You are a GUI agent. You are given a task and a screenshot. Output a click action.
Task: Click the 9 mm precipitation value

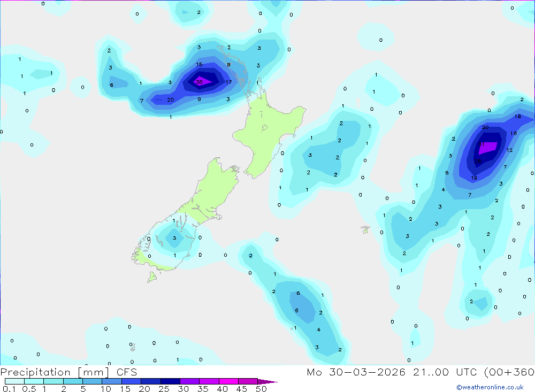pos(199,99)
